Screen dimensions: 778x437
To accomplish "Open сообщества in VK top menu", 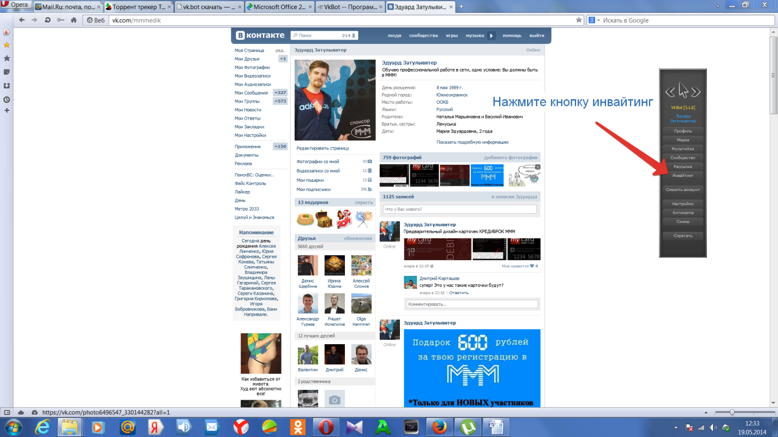I will pos(423,36).
